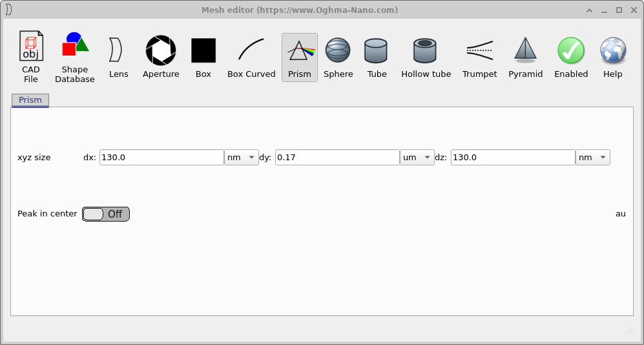The image size is (644, 345).
Task: Select the Sphere shape
Action: (x=338, y=57)
